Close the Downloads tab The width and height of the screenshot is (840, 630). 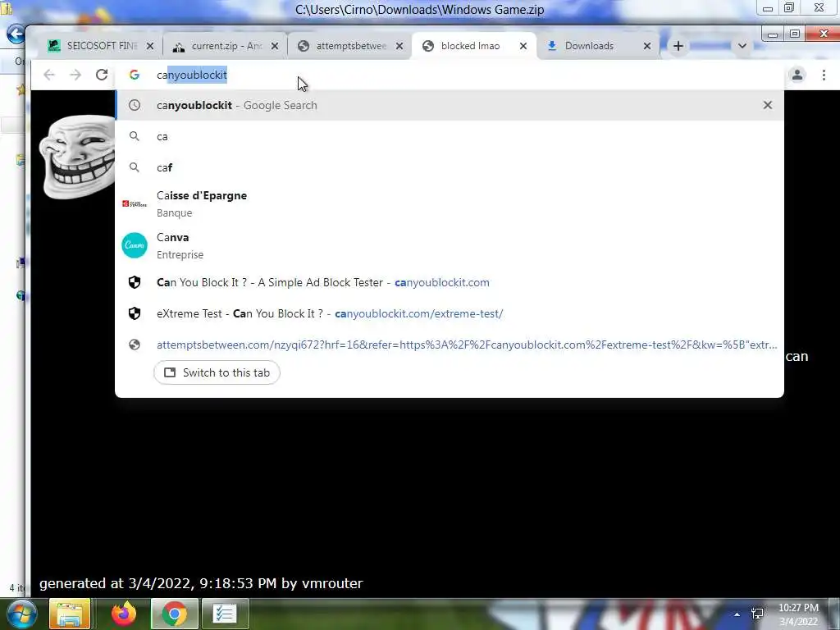647,46
